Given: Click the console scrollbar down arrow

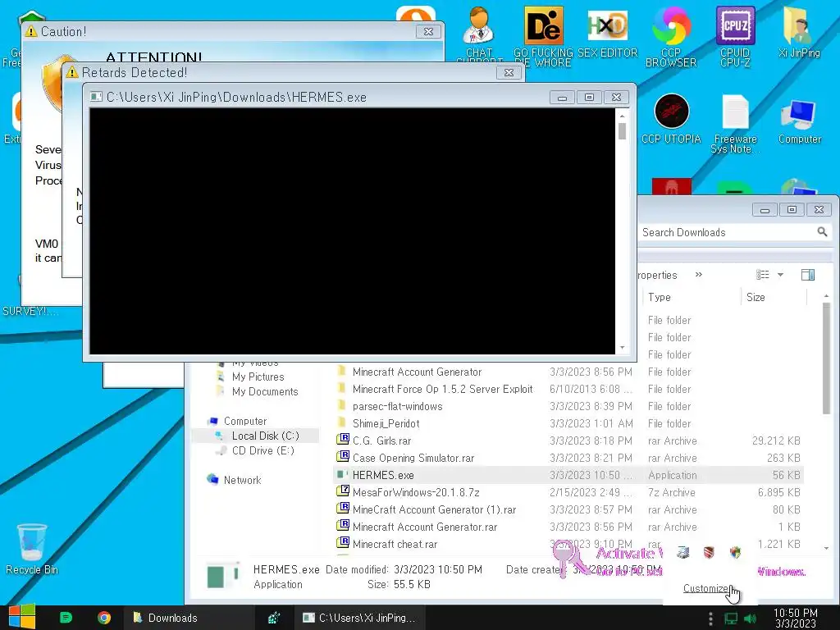Looking at the screenshot, I should coord(622,348).
